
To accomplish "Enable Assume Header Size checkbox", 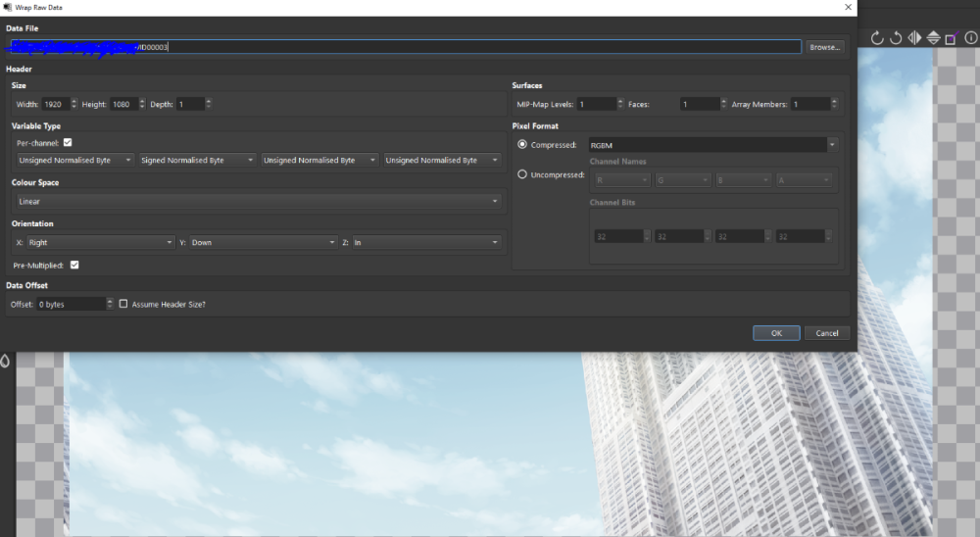I will coord(123,305).
